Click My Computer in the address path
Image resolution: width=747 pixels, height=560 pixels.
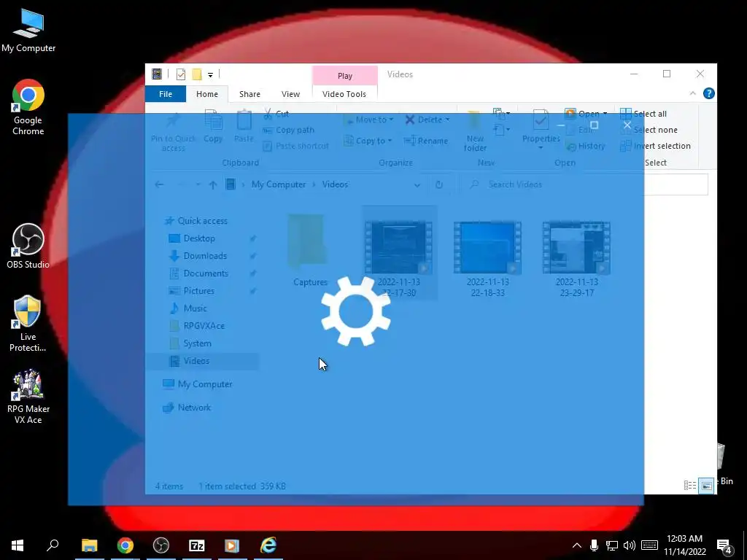279,184
